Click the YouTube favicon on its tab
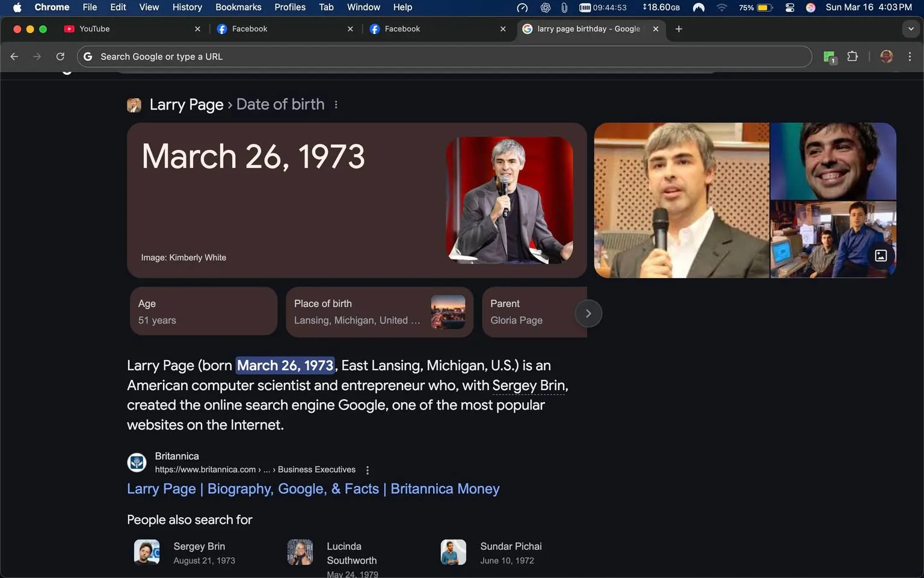 tap(69, 28)
